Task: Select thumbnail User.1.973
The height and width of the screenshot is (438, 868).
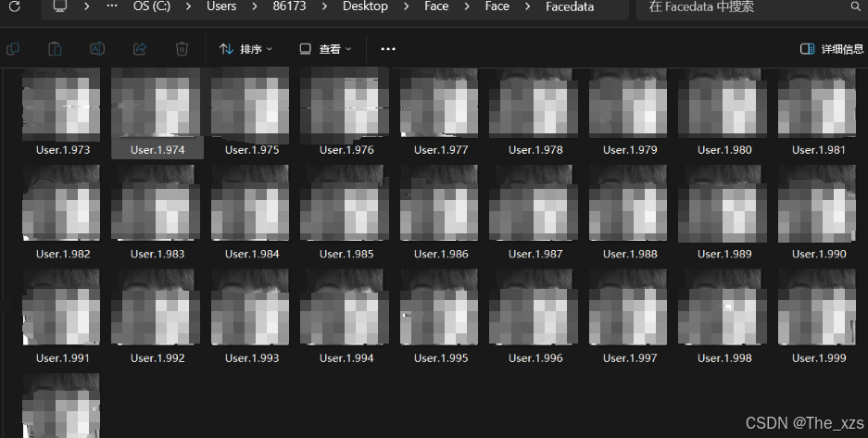Action: [x=61, y=104]
